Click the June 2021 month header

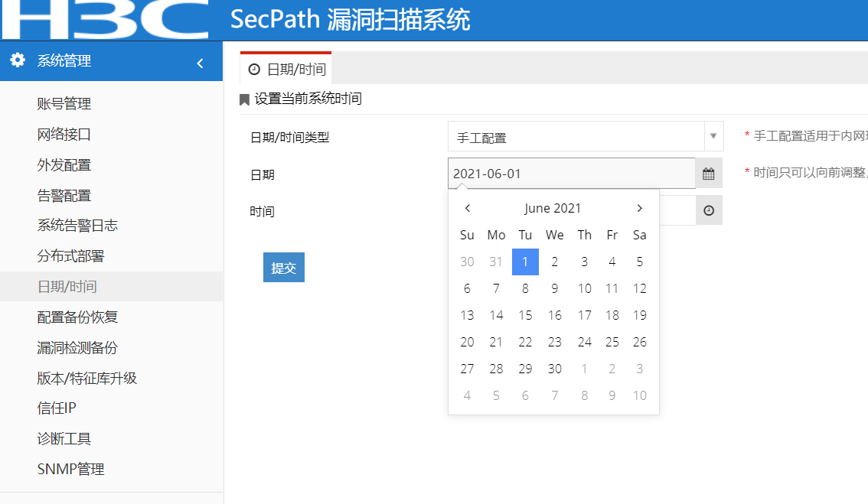[553, 208]
